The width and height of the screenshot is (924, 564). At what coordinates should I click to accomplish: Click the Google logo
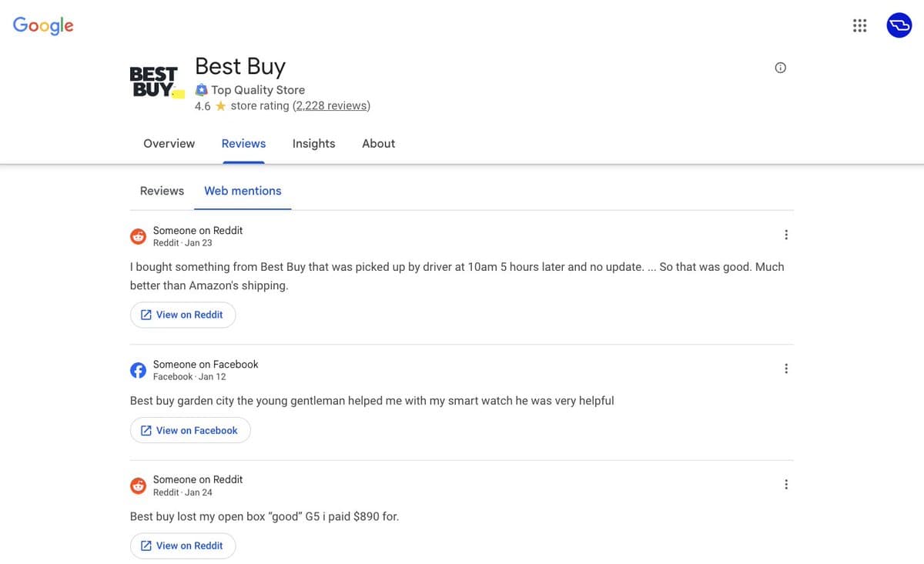[x=43, y=25]
